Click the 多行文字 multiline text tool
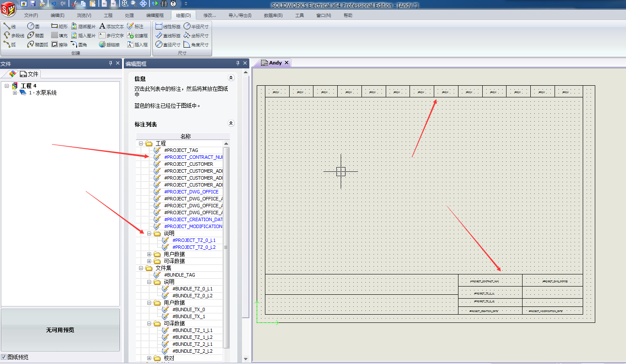The width and height of the screenshot is (626, 364). (111, 35)
